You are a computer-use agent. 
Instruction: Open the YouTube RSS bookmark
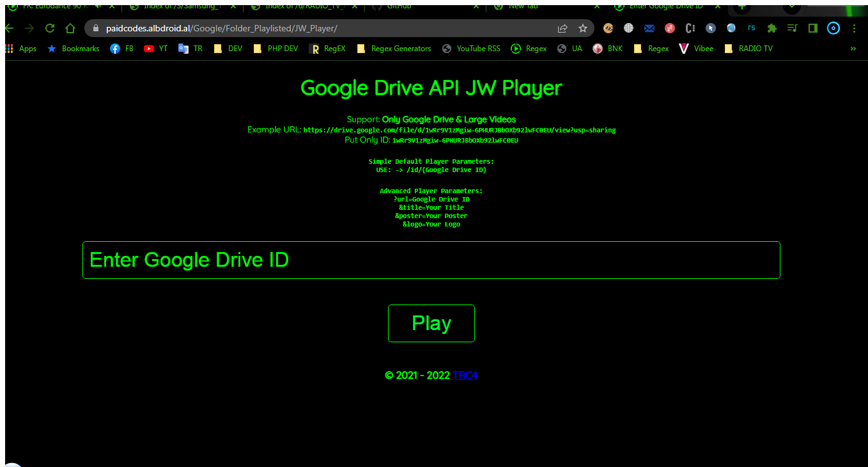pos(471,49)
